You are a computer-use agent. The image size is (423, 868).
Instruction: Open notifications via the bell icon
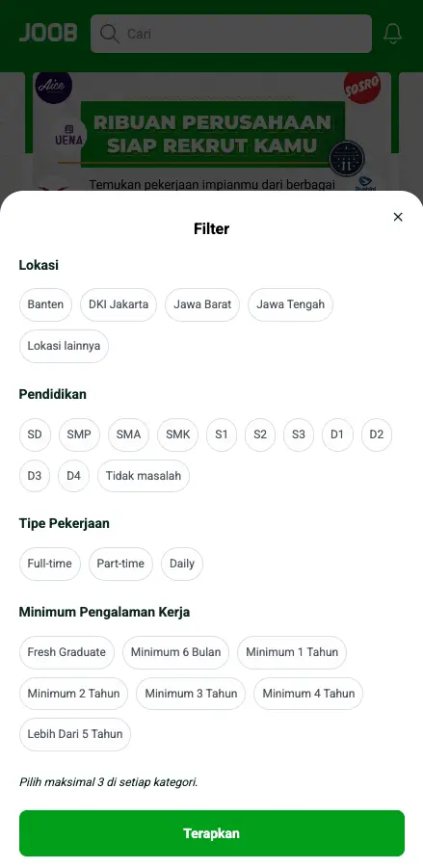point(392,33)
